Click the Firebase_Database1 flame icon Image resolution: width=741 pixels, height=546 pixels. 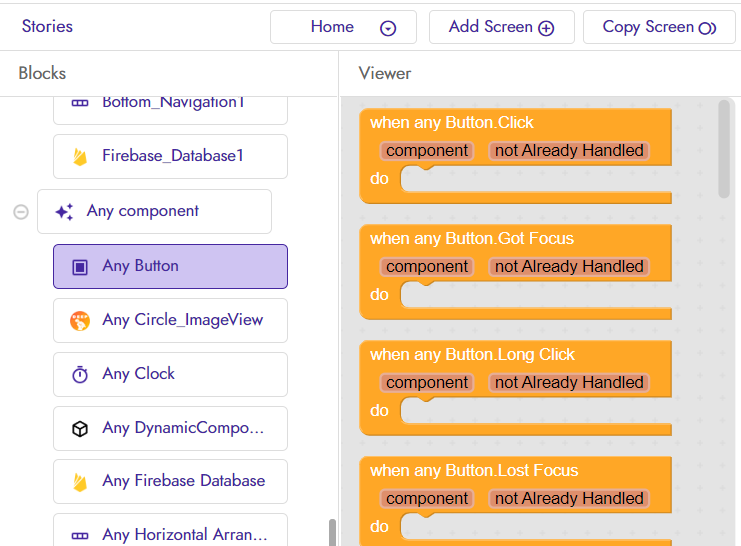click(80, 156)
